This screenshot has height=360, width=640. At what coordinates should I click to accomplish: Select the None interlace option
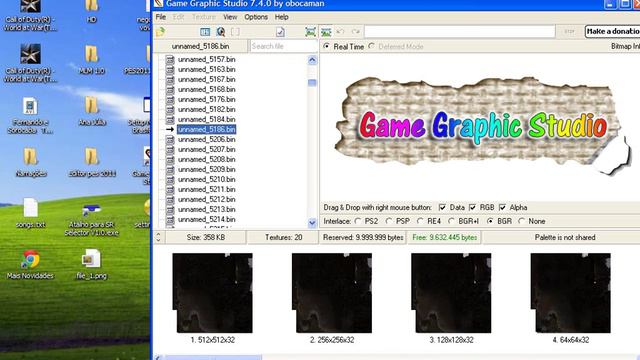pos(521,221)
